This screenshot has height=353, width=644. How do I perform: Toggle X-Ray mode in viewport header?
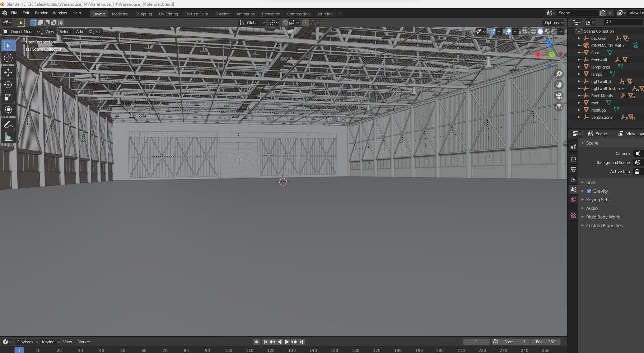(x=524, y=32)
